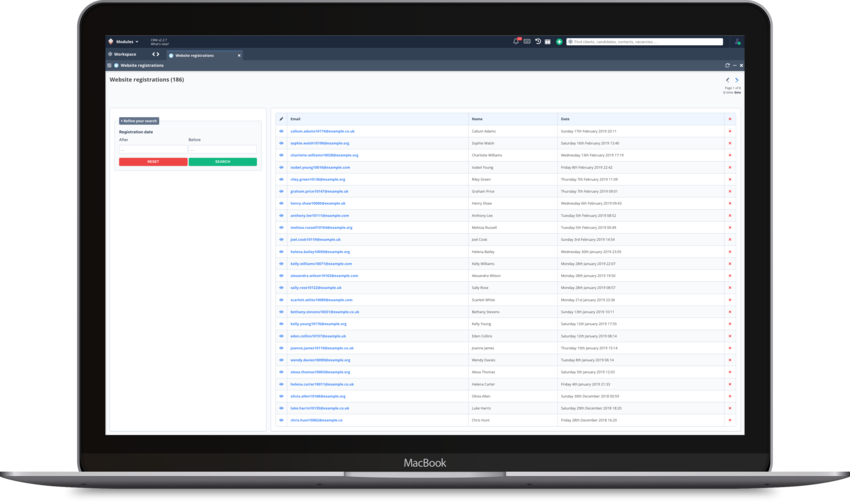The height and width of the screenshot is (503, 850).
Task: View the riley.green registration via eye icon
Action: [281, 179]
